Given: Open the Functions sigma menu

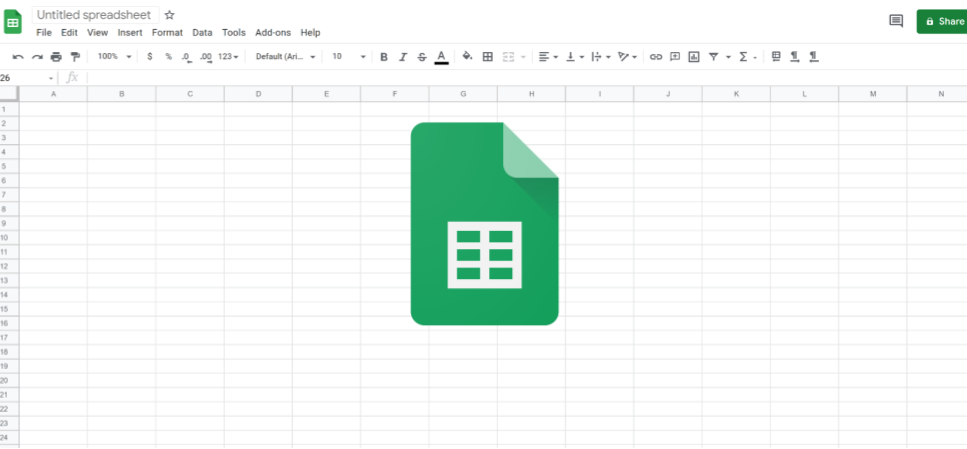Looking at the screenshot, I should coord(747,57).
